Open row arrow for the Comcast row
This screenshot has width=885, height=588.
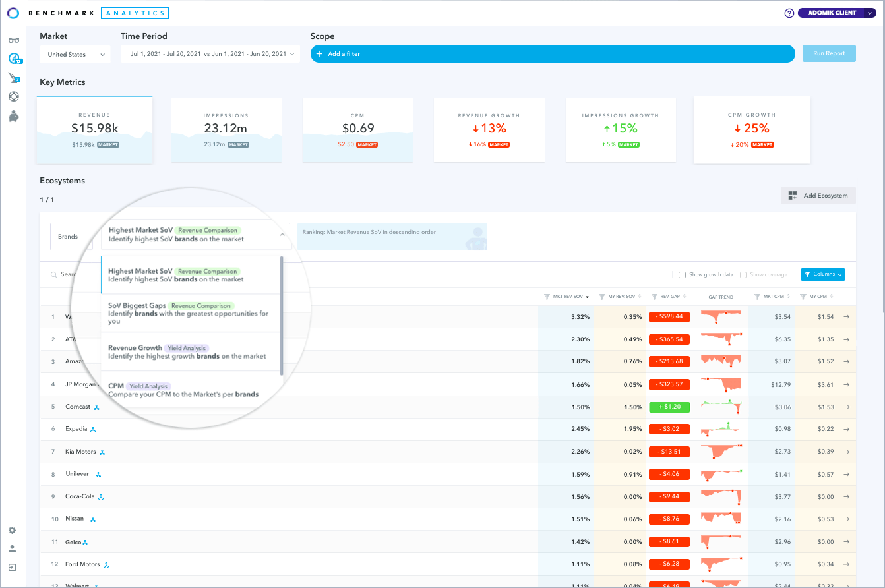tap(847, 407)
